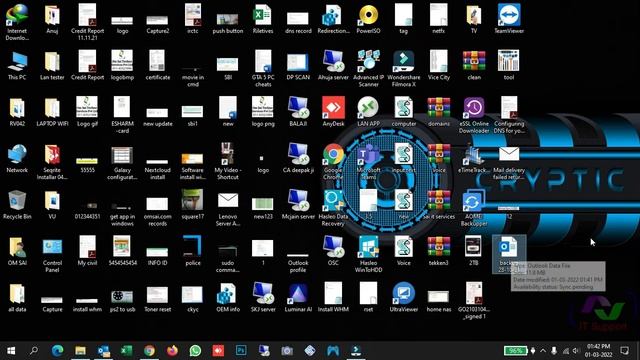Open AnyDesk from the taskbar
The width and height of the screenshot is (640, 360).
[218, 350]
